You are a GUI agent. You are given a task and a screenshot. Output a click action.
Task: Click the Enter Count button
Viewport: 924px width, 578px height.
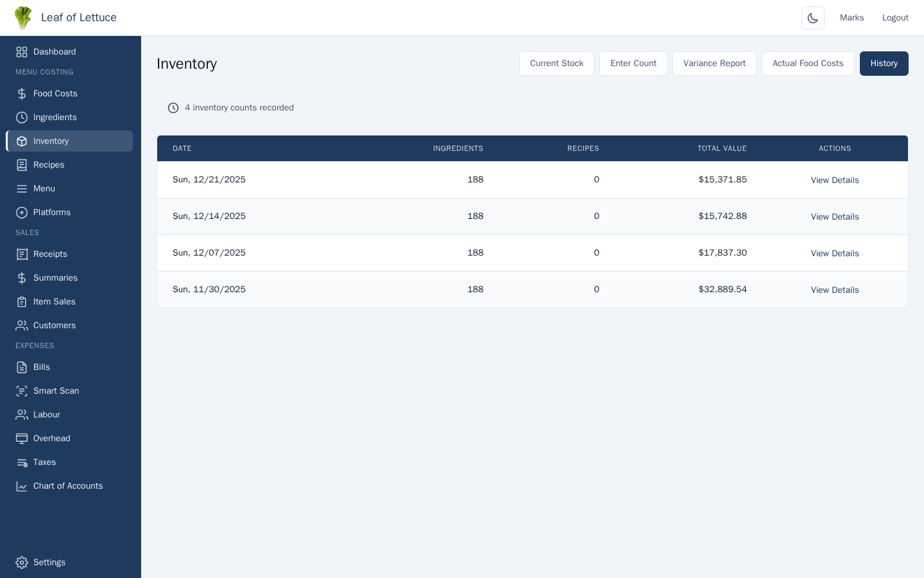click(633, 63)
